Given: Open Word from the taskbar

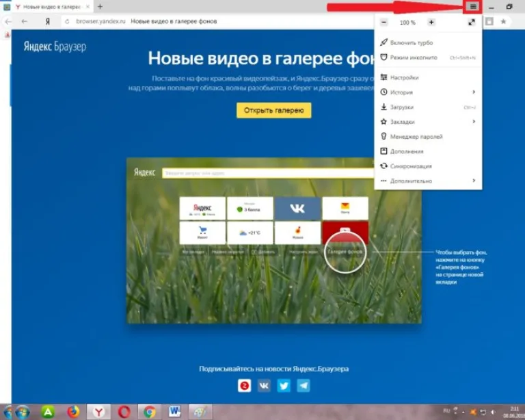Looking at the screenshot, I should coord(174,412).
